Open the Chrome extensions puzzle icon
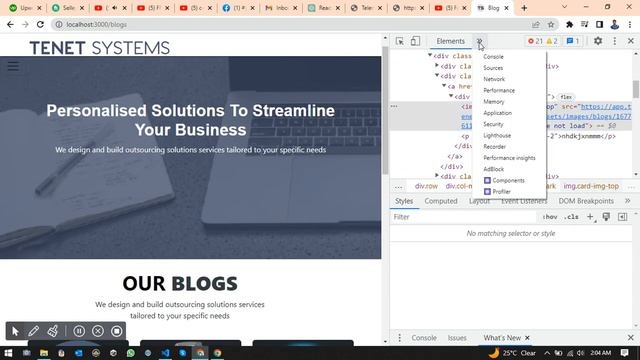Image resolution: width=640 pixels, height=360 pixels. tap(569, 24)
